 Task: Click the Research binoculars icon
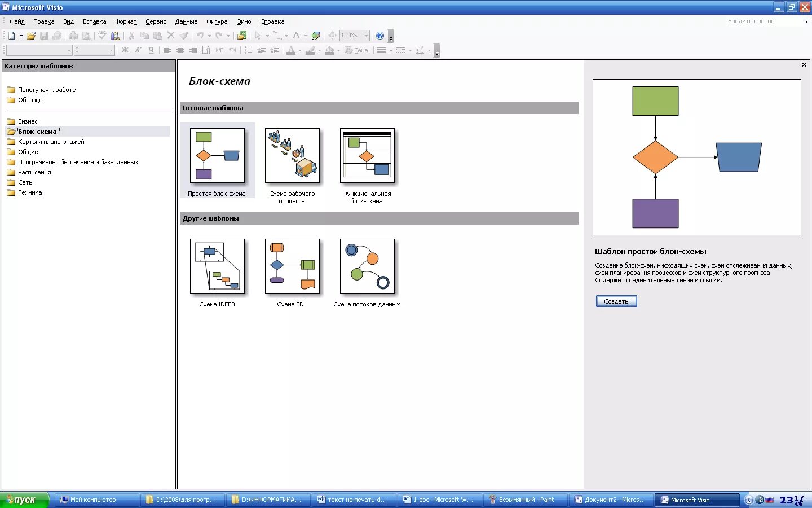(116, 36)
